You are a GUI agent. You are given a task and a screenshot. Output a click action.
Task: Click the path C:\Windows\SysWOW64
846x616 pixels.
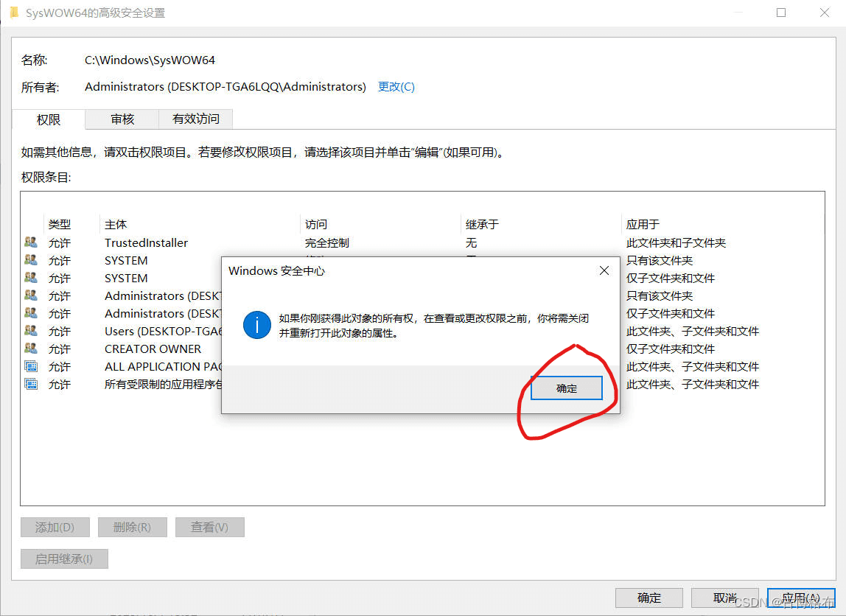(150, 60)
